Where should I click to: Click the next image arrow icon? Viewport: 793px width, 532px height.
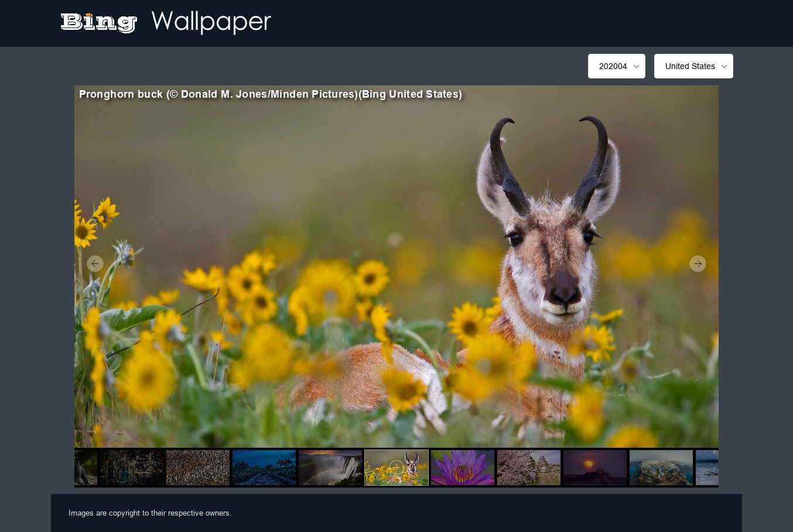tap(698, 263)
